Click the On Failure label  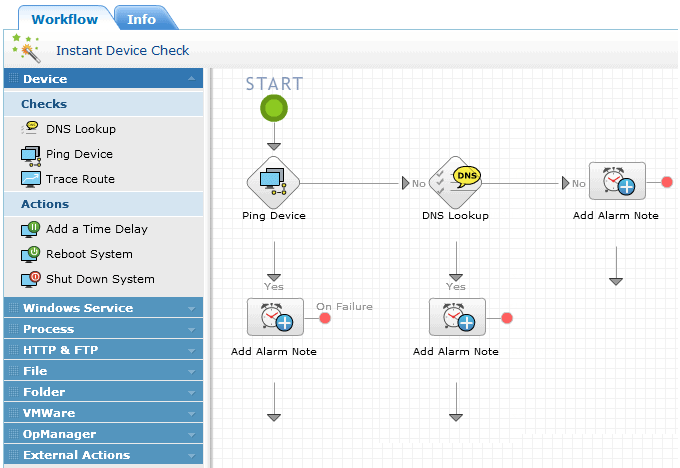pos(344,307)
